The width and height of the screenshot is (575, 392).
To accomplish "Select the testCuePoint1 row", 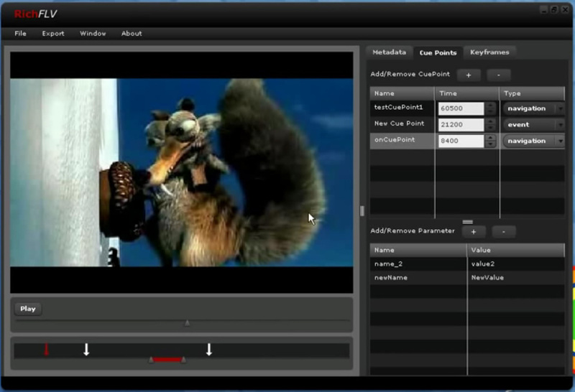I will click(x=467, y=108).
